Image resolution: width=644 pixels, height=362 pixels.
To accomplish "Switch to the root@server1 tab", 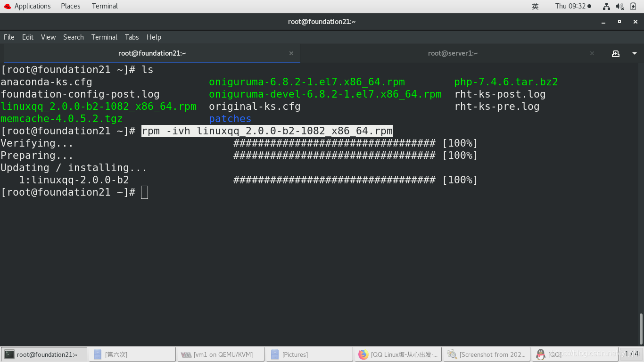I will [x=453, y=53].
